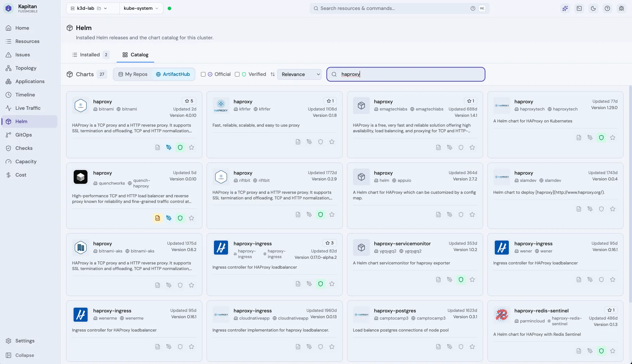Star the slamdev haproxy chart
Viewport: 632px width, 364px height.
click(613, 209)
